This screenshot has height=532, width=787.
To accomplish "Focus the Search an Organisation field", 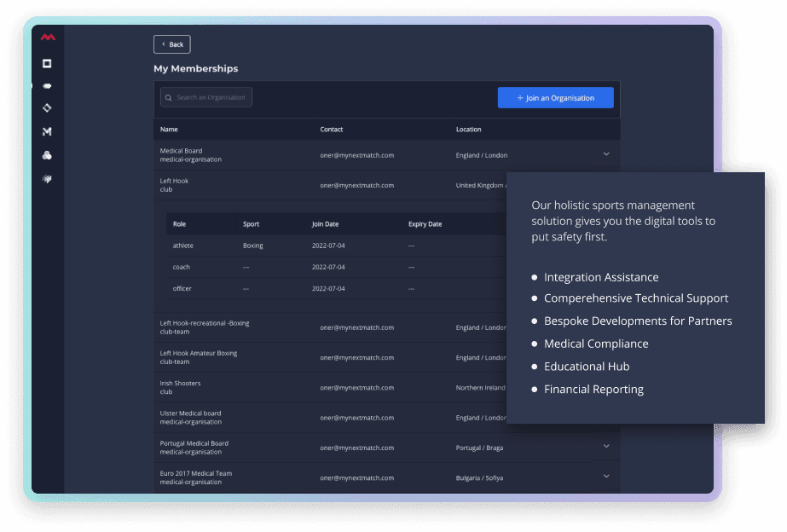I will point(206,97).
